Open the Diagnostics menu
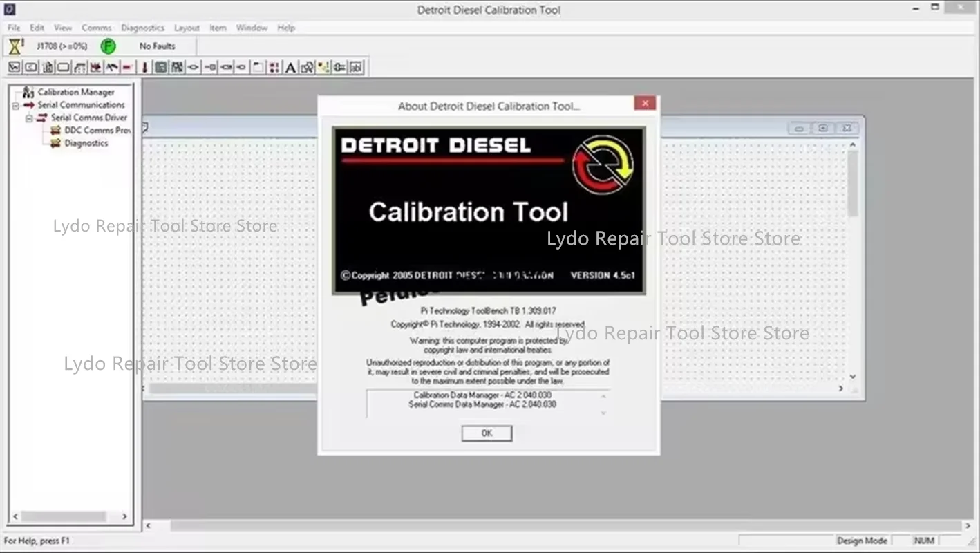This screenshot has width=980, height=553. click(x=142, y=28)
